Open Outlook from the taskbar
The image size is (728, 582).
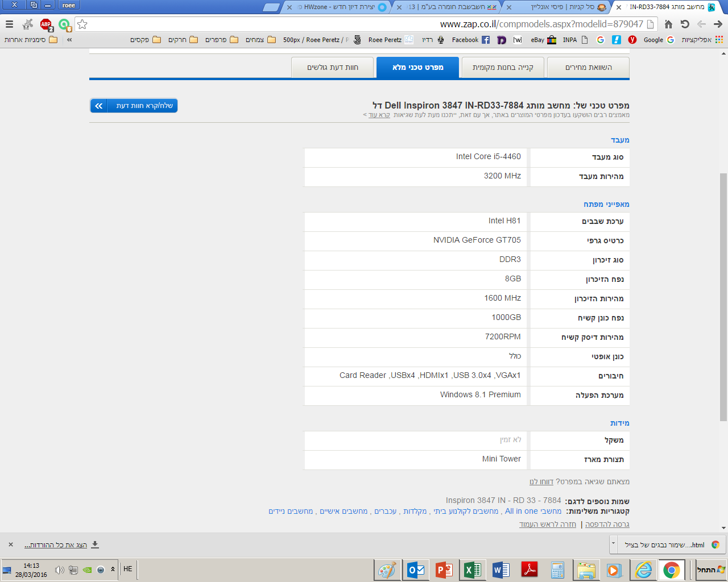416,570
